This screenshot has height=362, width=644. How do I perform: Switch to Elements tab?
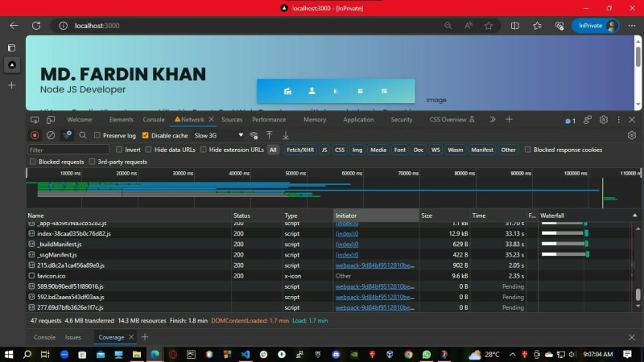click(x=122, y=119)
